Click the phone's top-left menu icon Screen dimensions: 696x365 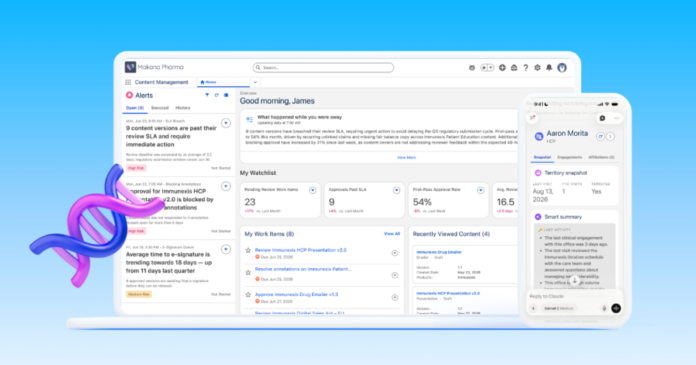click(x=532, y=118)
